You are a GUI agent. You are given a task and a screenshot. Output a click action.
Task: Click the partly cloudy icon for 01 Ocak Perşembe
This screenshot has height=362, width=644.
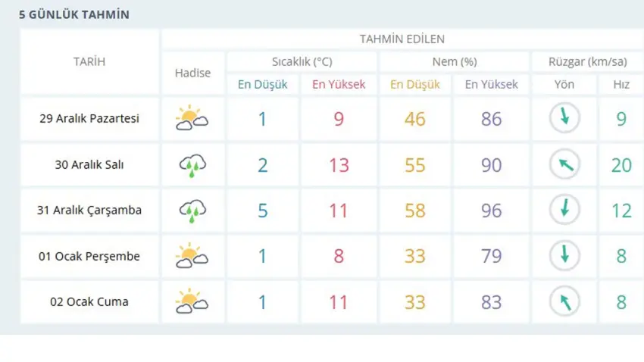(192, 256)
